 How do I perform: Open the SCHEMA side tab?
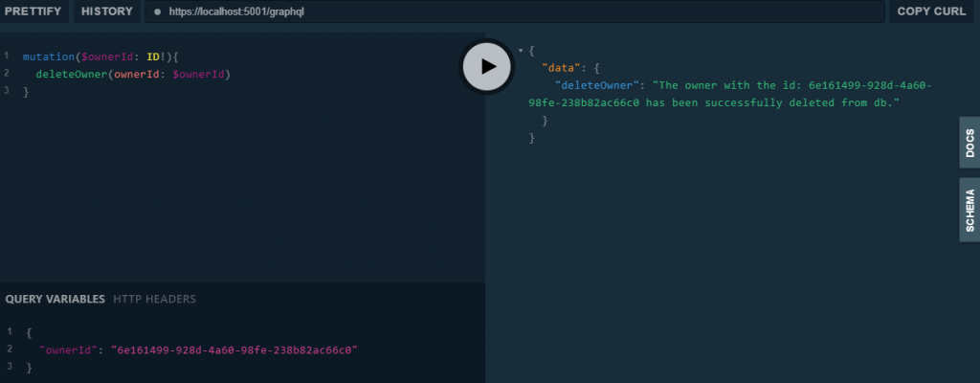[x=969, y=210]
